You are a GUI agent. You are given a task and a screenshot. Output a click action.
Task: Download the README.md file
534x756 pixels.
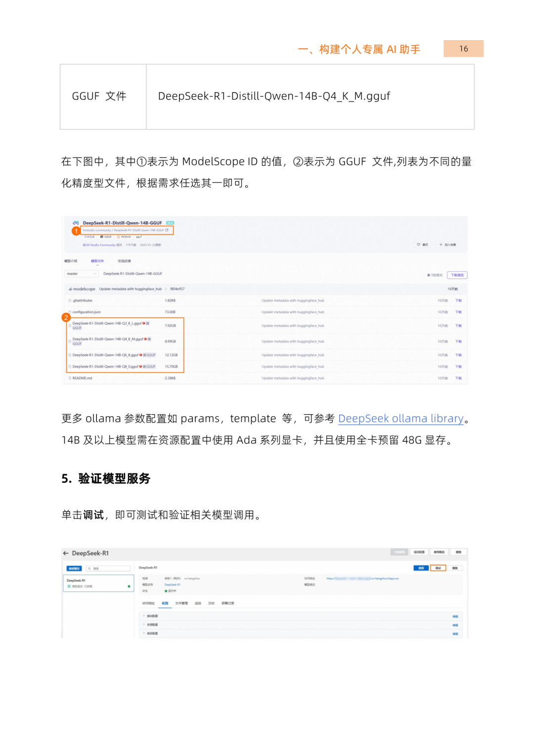(458, 378)
